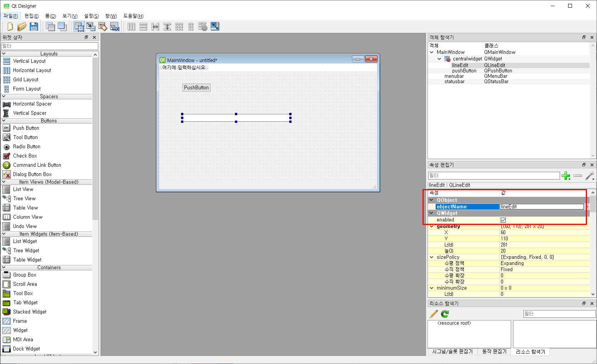Collapse Item Widgets (Item-Based) category
This screenshot has height=364, width=597.
(4, 234)
